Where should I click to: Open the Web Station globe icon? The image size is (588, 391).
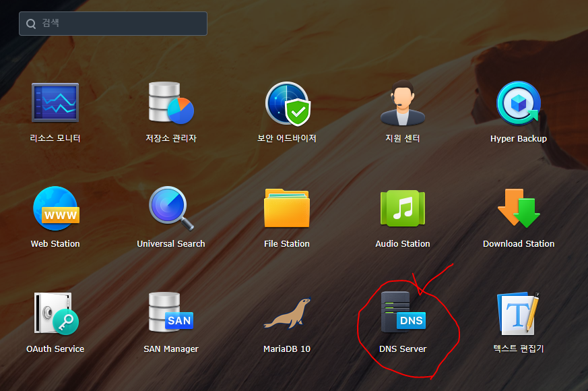(x=56, y=208)
